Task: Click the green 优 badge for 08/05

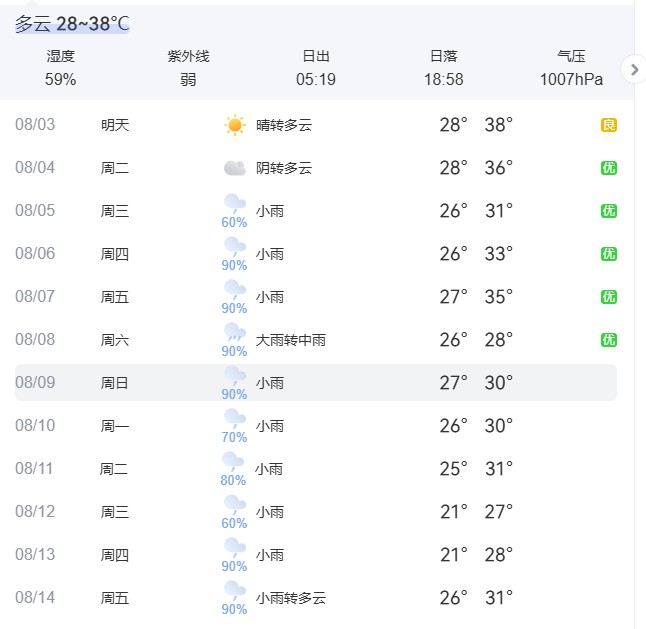Action: 609,211
